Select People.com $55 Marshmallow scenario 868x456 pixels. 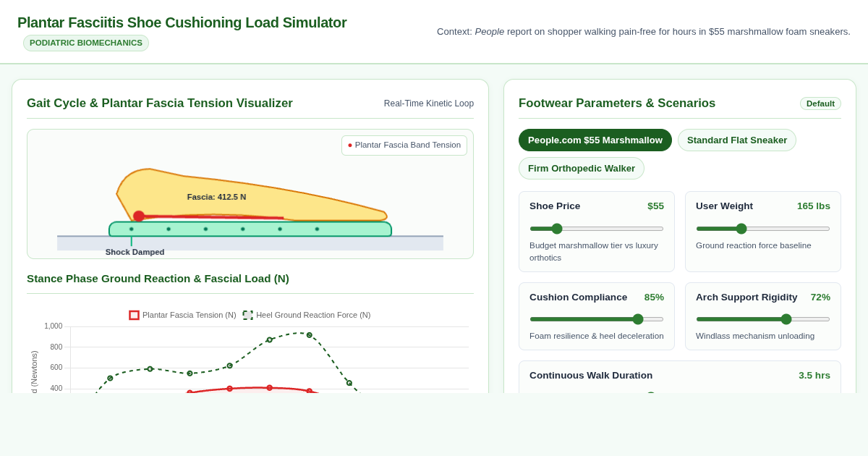point(595,140)
